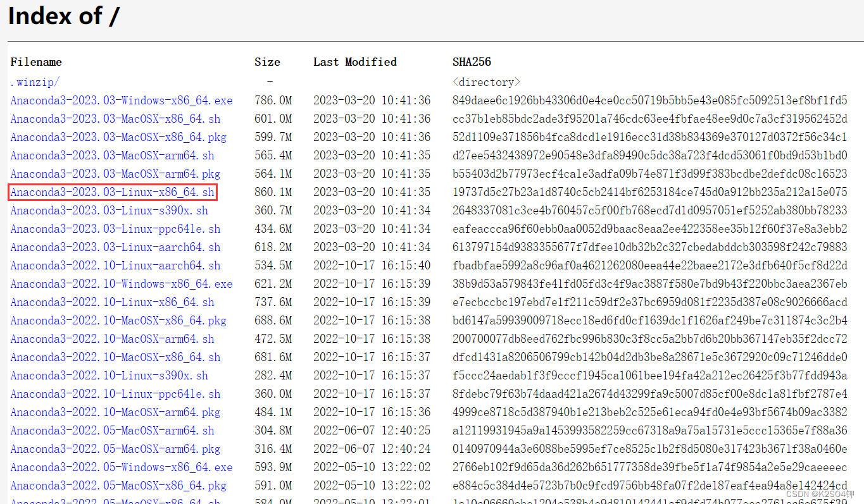Click the SHA256 hash starting 849daee6c
This screenshot has width=864, height=504.
(650, 101)
